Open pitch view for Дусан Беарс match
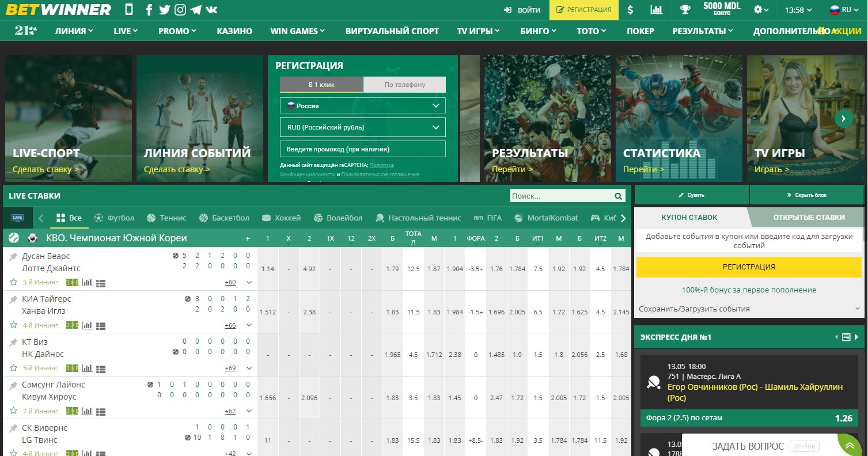 (73, 282)
